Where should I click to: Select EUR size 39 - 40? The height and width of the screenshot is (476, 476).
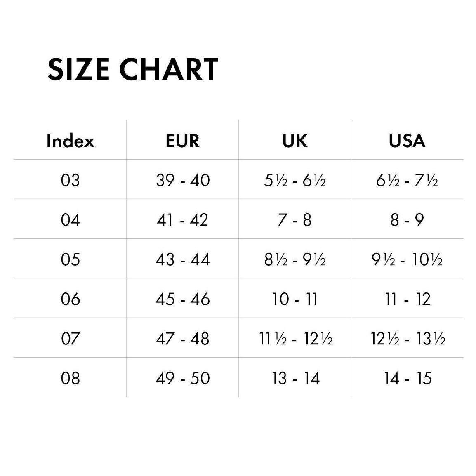[183, 180]
